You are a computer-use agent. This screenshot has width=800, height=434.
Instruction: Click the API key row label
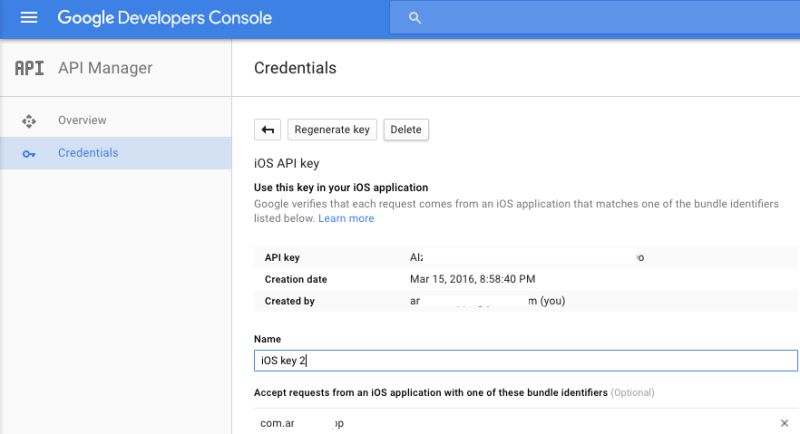click(282, 258)
